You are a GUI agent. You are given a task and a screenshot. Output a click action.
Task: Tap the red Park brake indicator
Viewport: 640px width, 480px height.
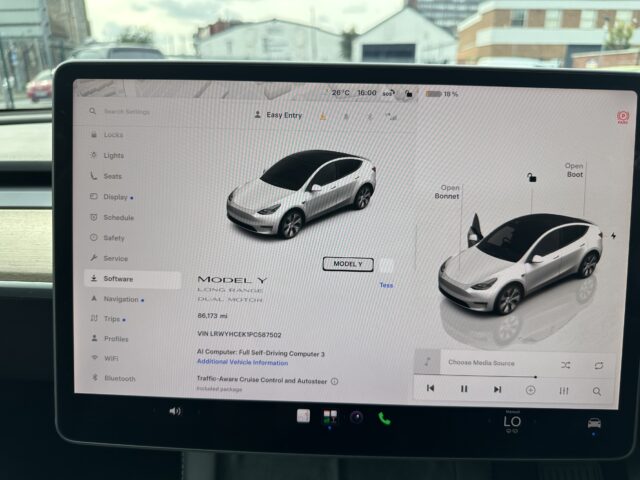(x=623, y=117)
